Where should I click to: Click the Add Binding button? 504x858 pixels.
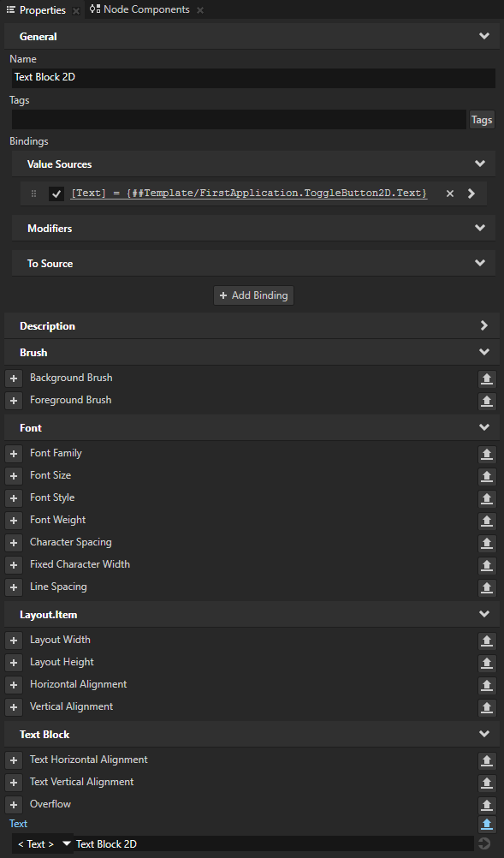click(252, 295)
